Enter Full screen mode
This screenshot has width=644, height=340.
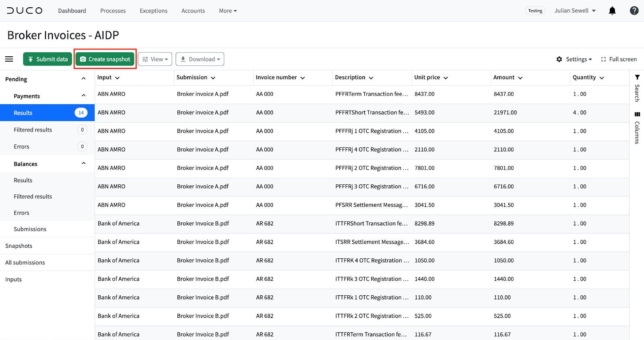coord(619,59)
